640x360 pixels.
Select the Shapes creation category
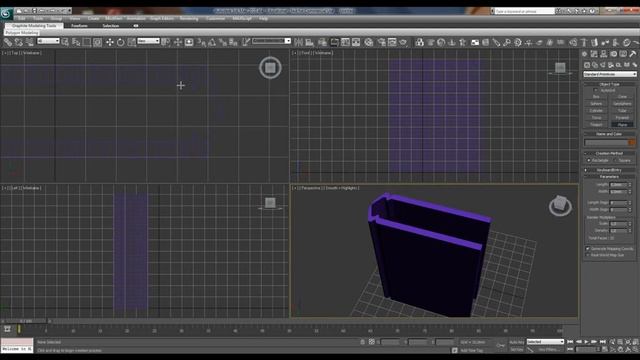[595, 64]
